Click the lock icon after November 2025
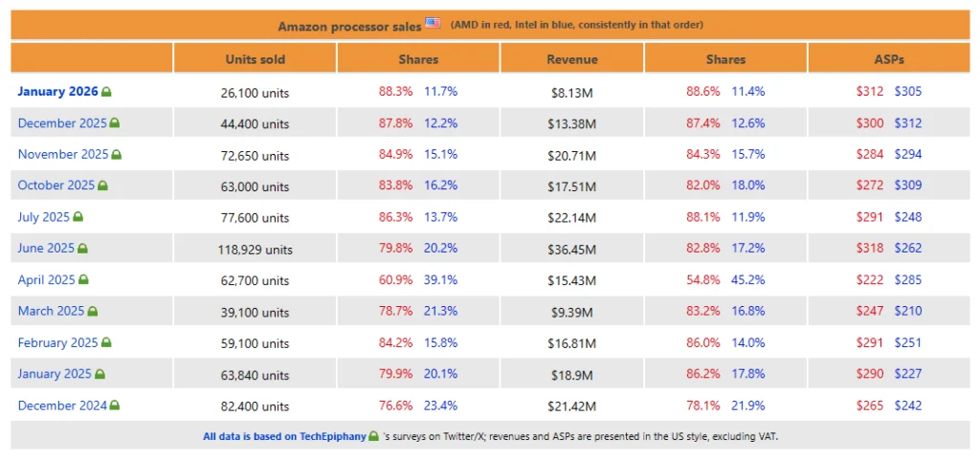Viewport: 980px width, 460px height. coord(117,154)
